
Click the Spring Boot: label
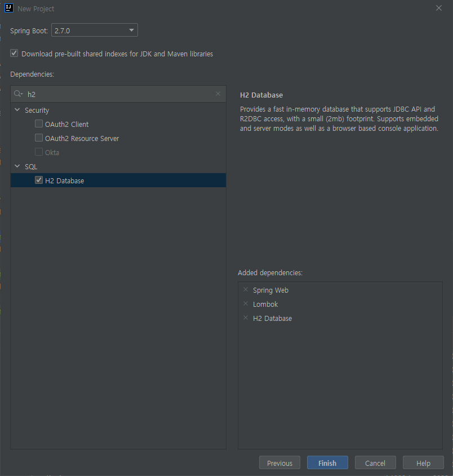coord(29,30)
